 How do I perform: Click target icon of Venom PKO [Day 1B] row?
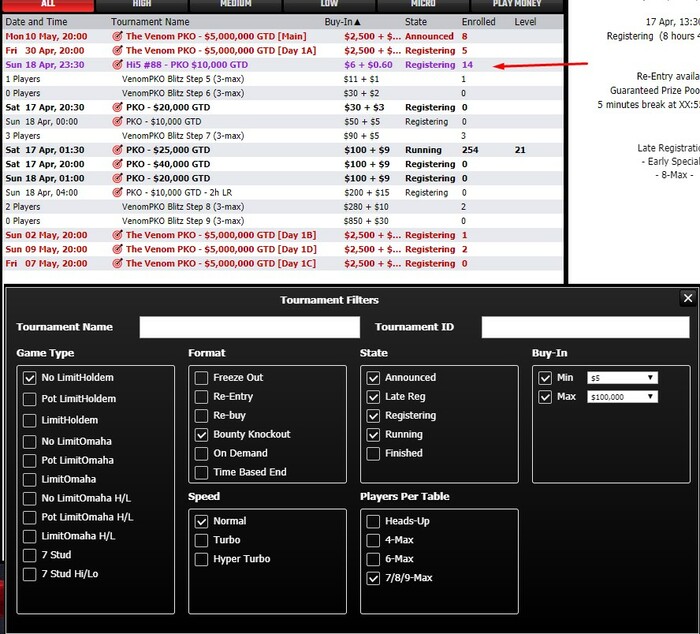click(x=117, y=235)
